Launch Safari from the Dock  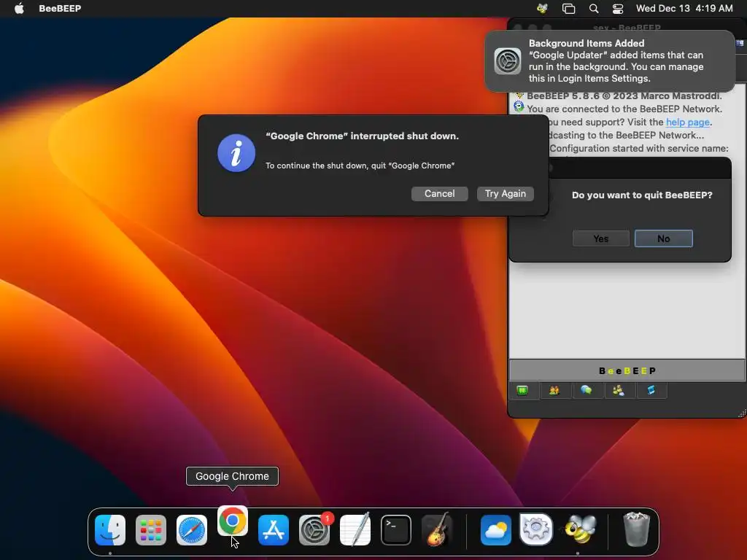pyautogui.click(x=192, y=529)
